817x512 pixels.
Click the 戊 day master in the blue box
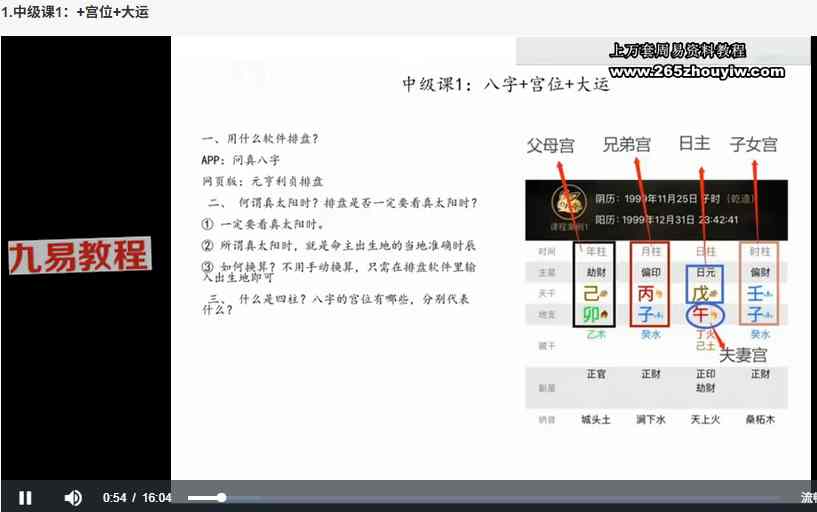(x=704, y=294)
